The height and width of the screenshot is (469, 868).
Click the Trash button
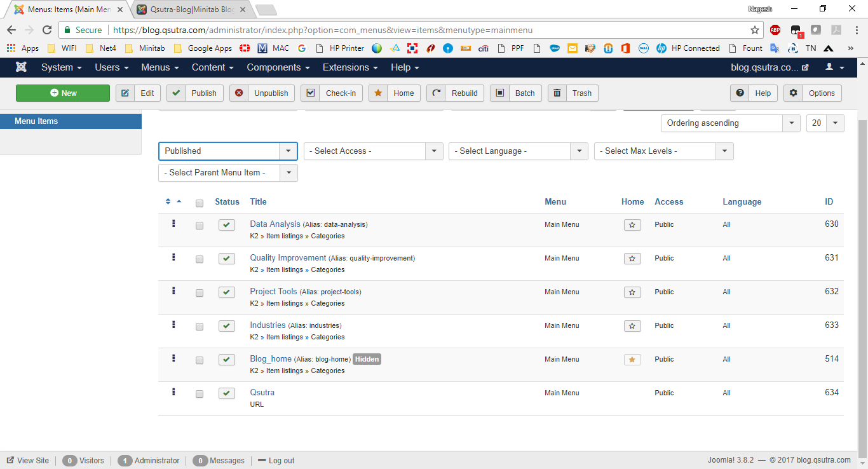(x=573, y=93)
